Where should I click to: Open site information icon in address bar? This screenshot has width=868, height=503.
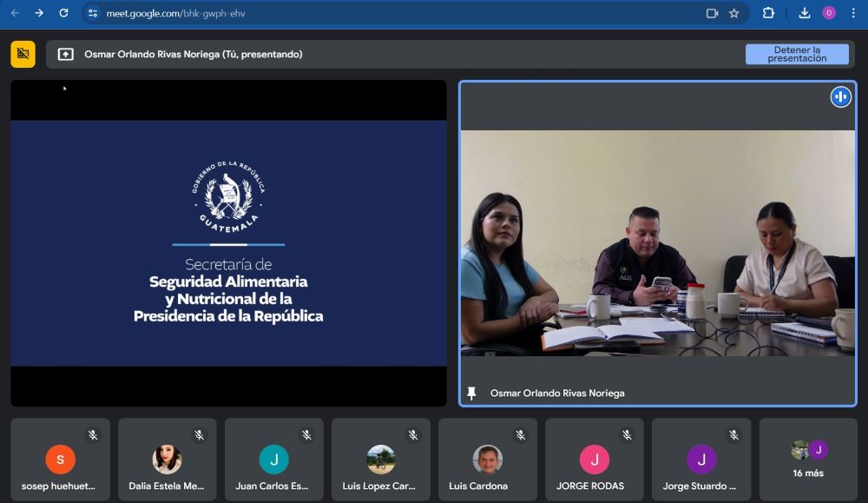(x=93, y=13)
